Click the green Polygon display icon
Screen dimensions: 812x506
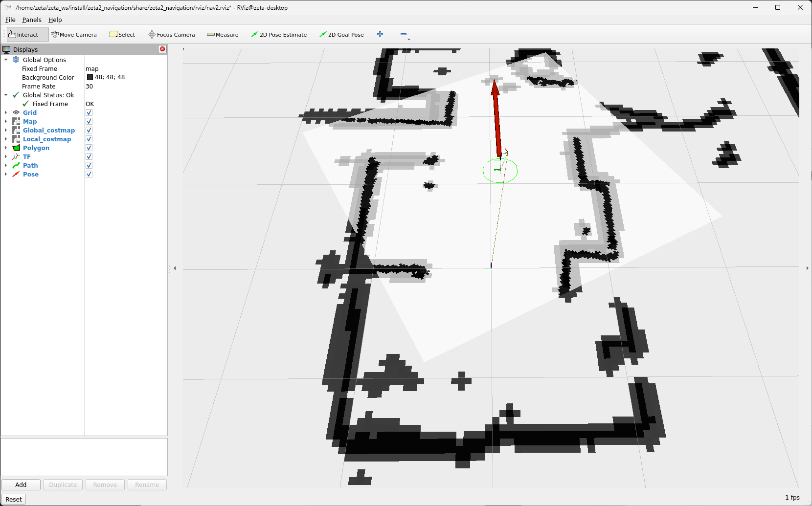(x=16, y=148)
